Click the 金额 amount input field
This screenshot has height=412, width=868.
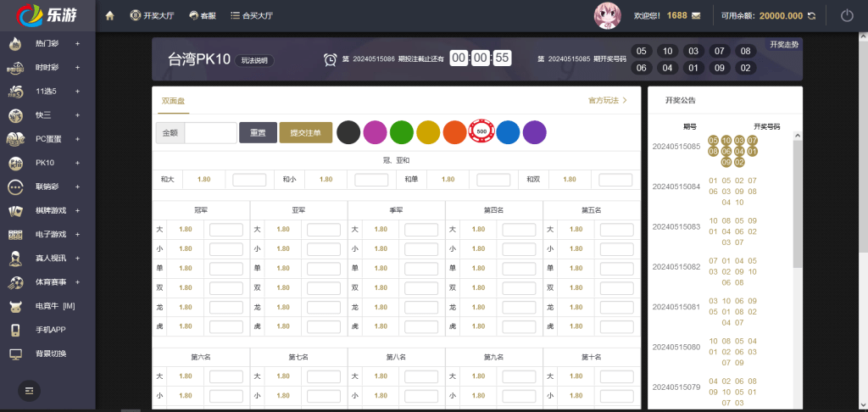click(210, 133)
